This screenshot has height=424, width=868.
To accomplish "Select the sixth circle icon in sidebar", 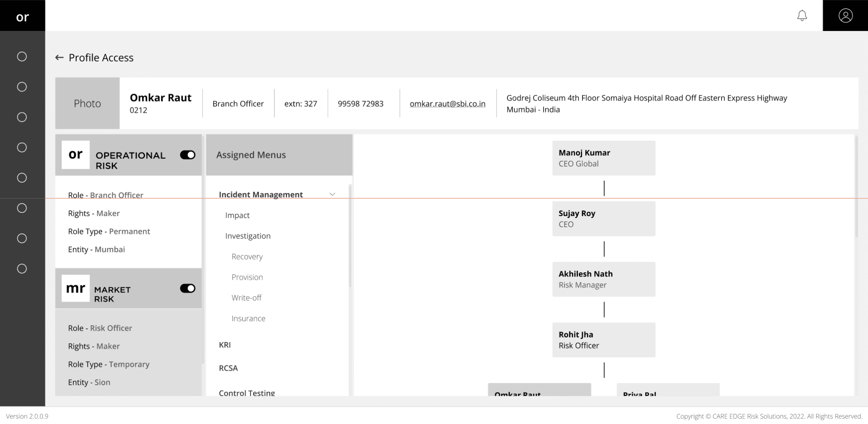I will pos(22,208).
